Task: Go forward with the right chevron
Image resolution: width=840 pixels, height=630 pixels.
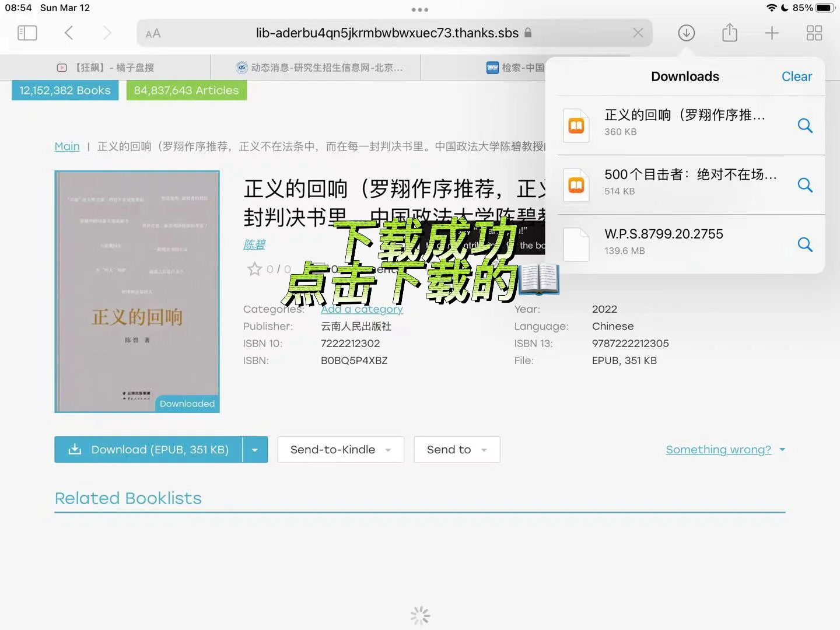Action: (x=107, y=33)
